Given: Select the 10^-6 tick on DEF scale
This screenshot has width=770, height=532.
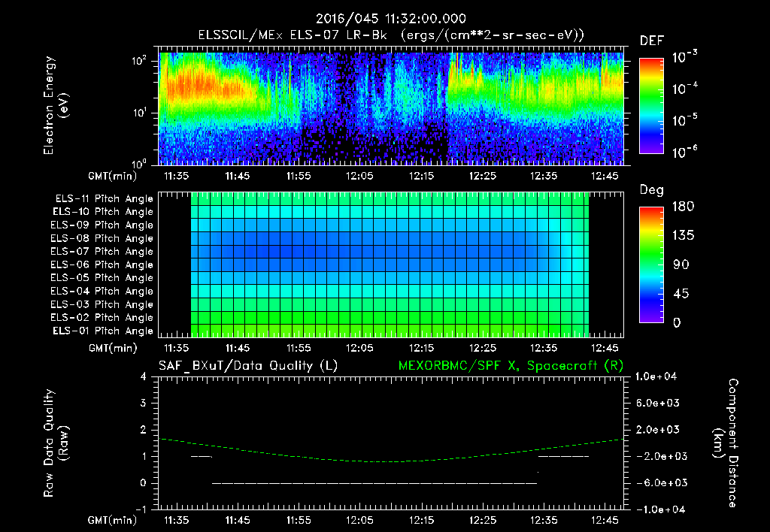Looking at the screenshot, I should pyautogui.click(x=684, y=152).
